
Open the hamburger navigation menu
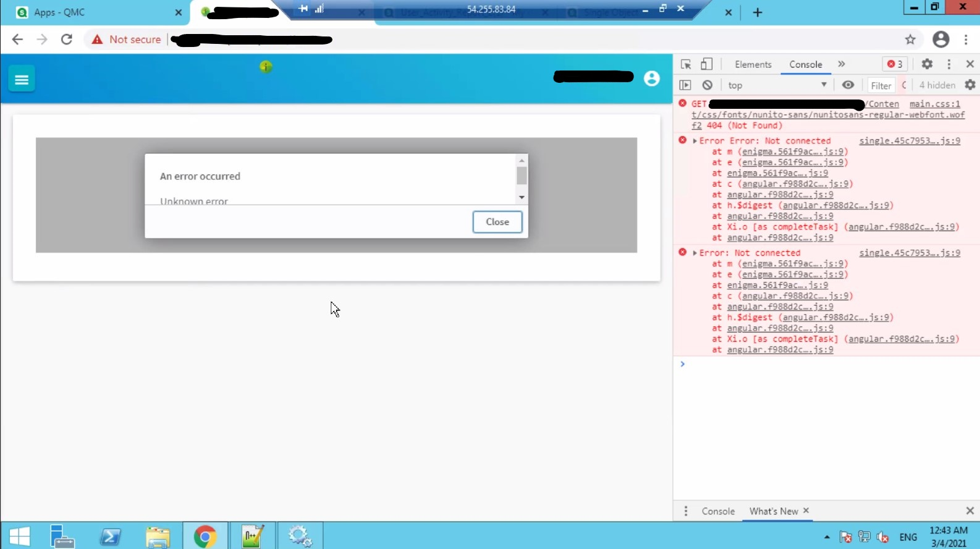click(x=22, y=79)
